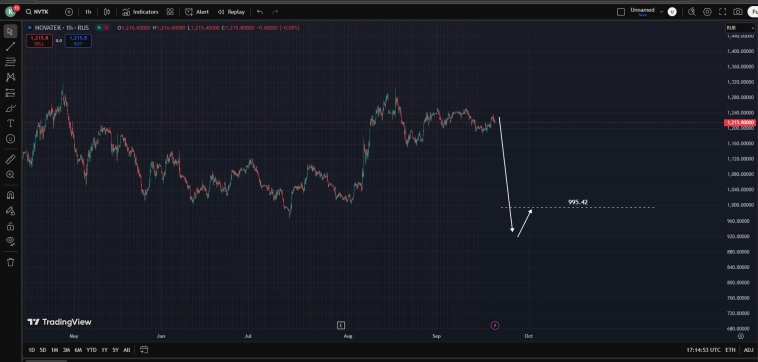
Task: Click the pink data-mode icon in legend
Action: [x=107, y=28]
